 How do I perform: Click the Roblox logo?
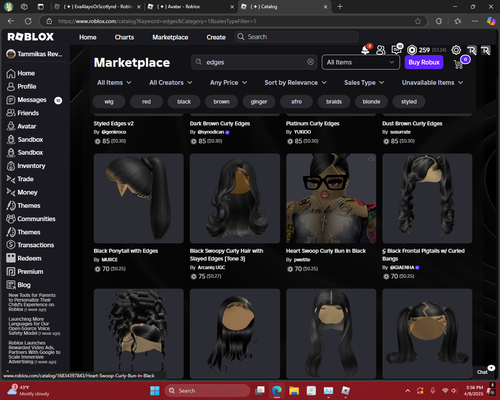pyautogui.click(x=31, y=37)
